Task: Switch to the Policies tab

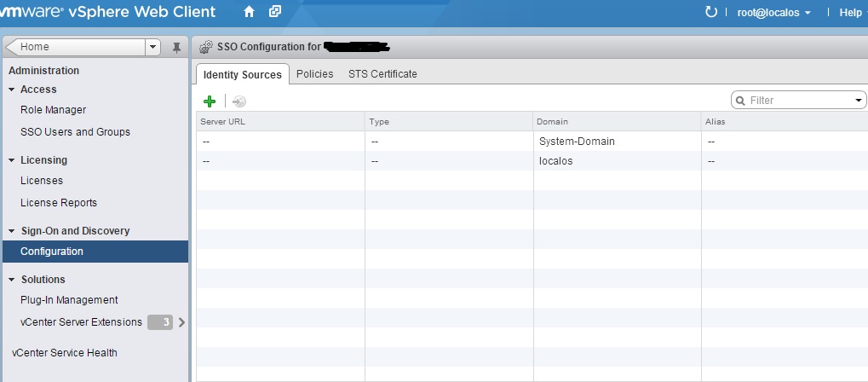Action: pos(314,74)
